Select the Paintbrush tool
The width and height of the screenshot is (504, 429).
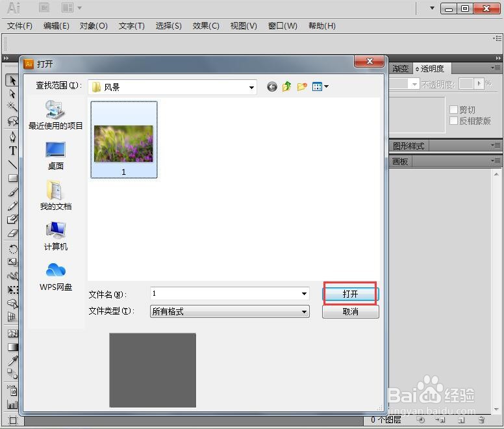[x=12, y=192]
